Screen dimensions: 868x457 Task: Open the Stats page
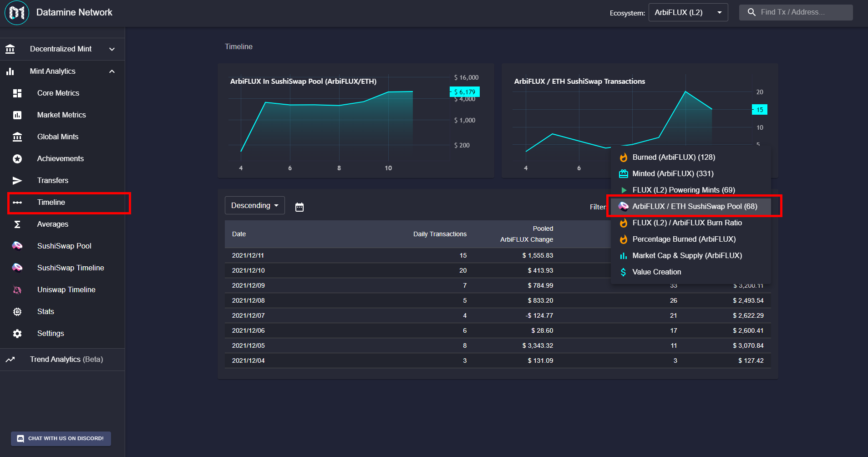[62, 311]
